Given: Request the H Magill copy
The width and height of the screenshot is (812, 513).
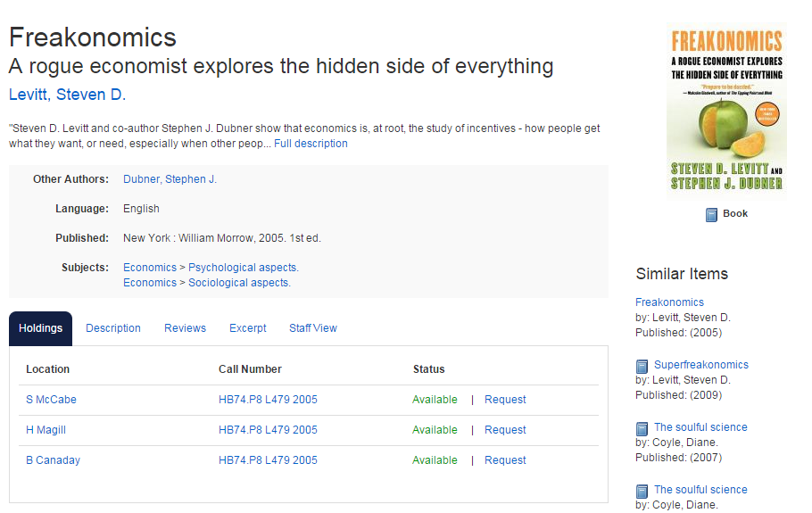Looking at the screenshot, I should [505, 430].
